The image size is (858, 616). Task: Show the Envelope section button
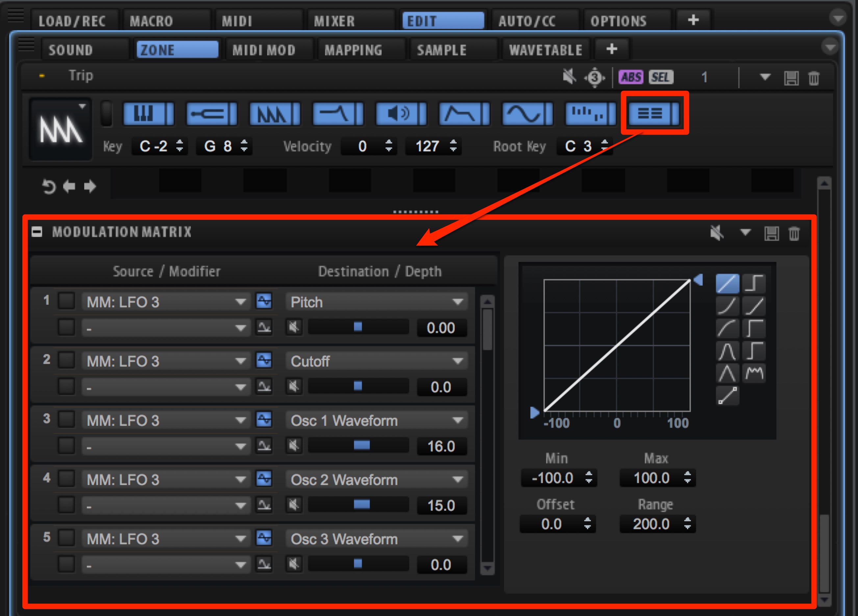(465, 113)
